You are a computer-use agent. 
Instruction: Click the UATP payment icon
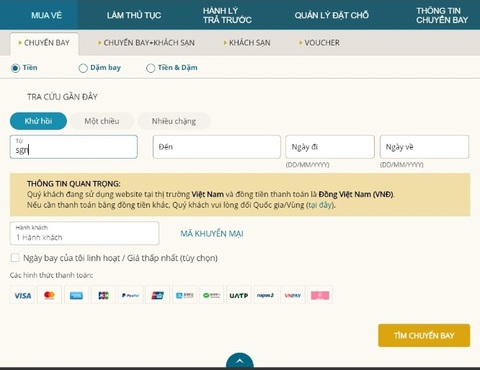pyautogui.click(x=239, y=295)
